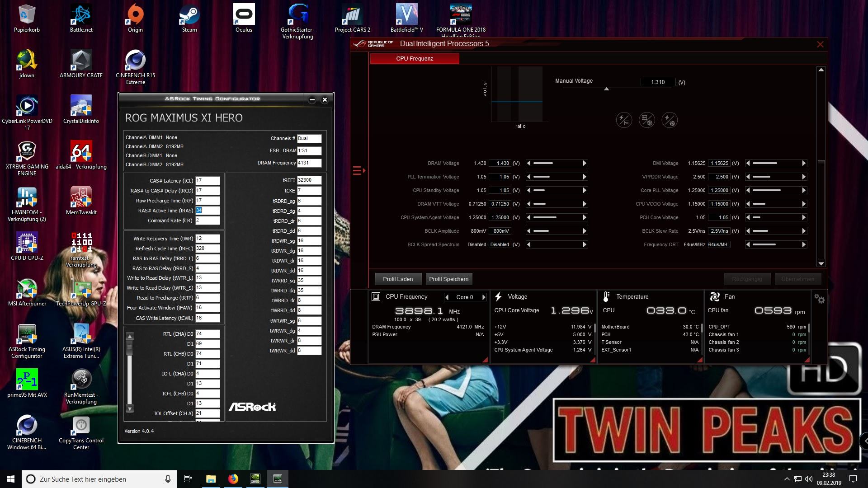Click the DRAM Frequency field in Timing Configurator
This screenshot has width=868, height=488.
point(309,163)
